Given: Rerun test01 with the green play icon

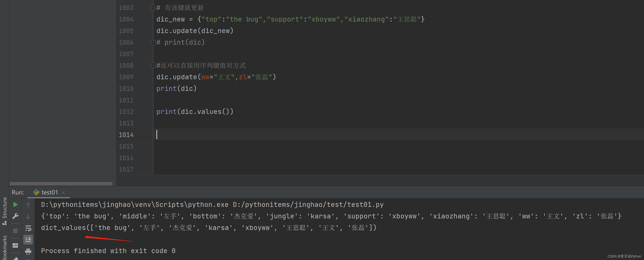Looking at the screenshot, I should [15, 205].
